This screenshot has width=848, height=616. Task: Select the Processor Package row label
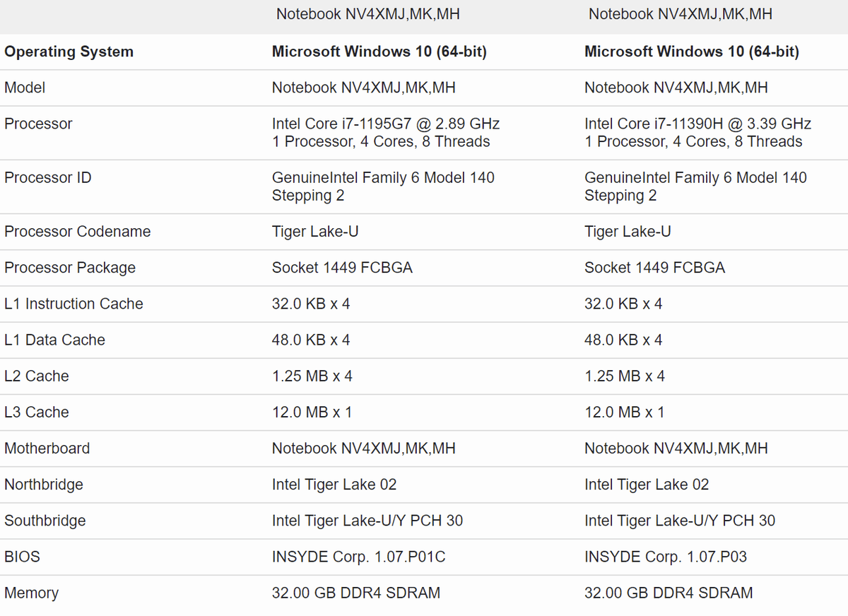(69, 268)
